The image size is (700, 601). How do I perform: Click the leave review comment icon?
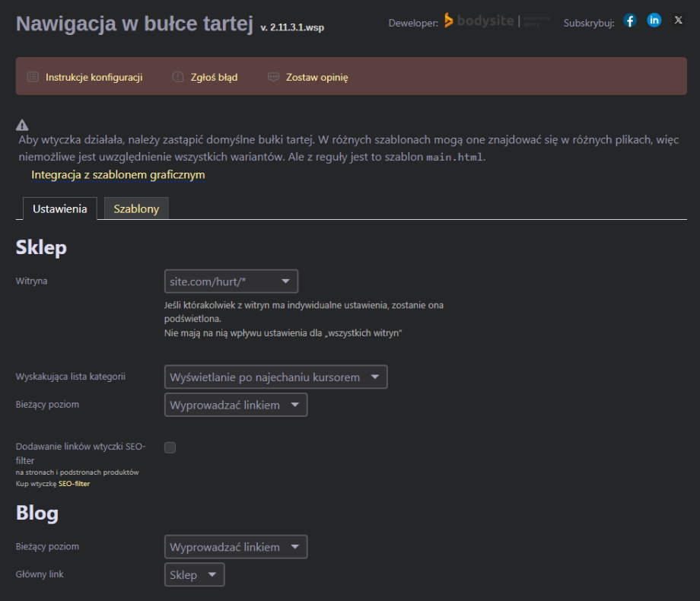(x=274, y=77)
